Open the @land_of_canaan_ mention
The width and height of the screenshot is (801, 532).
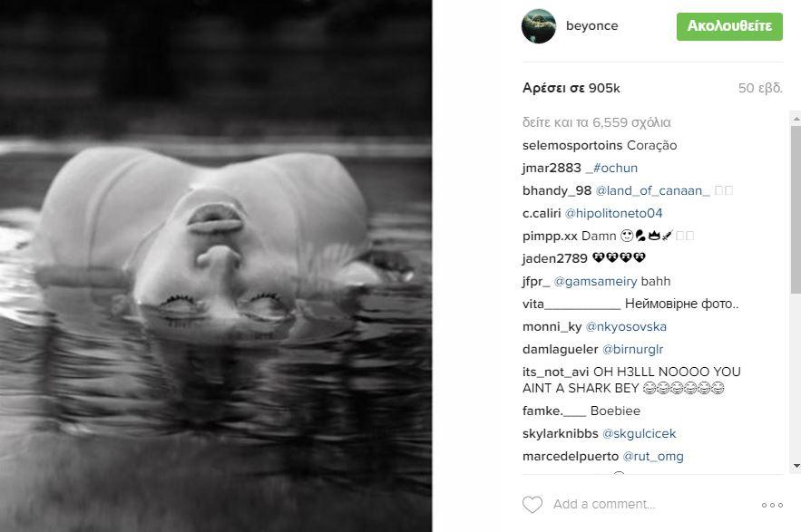click(x=652, y=191)
